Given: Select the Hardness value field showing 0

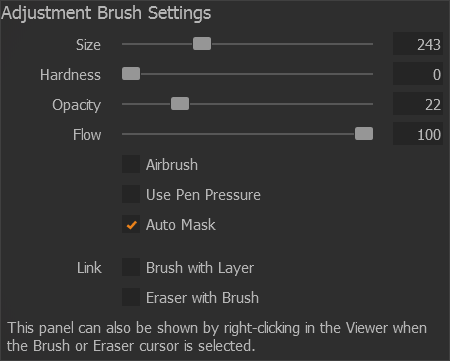Looking at the screenshot, I should 418,74.
